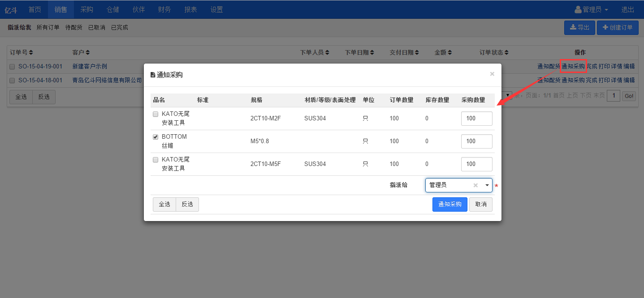
Task: Uncheck the BOTTOM 丝锥 item checkbox
Action: click(x=156, y=137)
